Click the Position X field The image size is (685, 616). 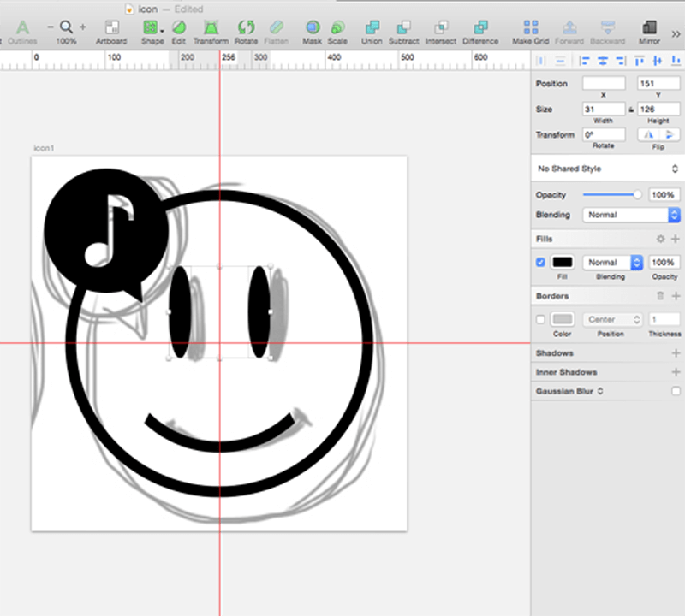[x=604, y=83]
